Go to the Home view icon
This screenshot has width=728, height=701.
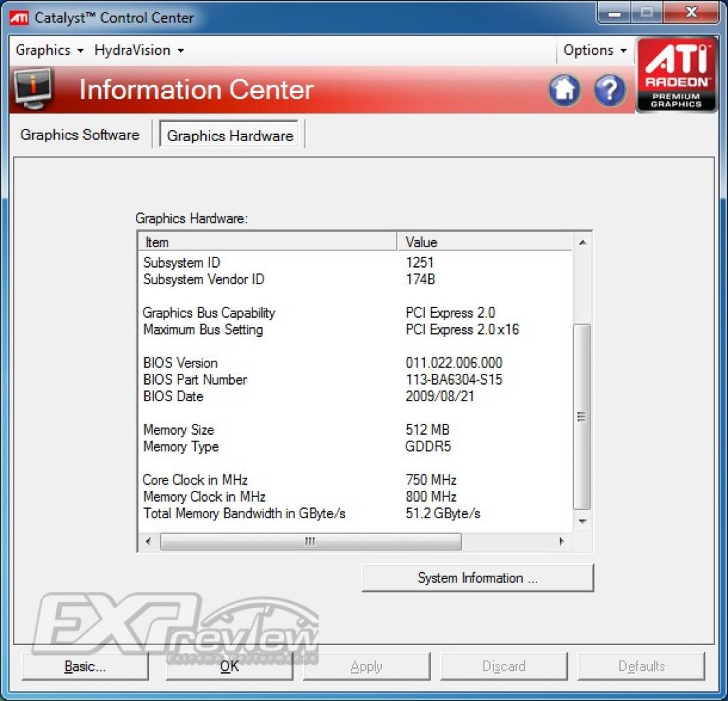click(x=564, y=90)
